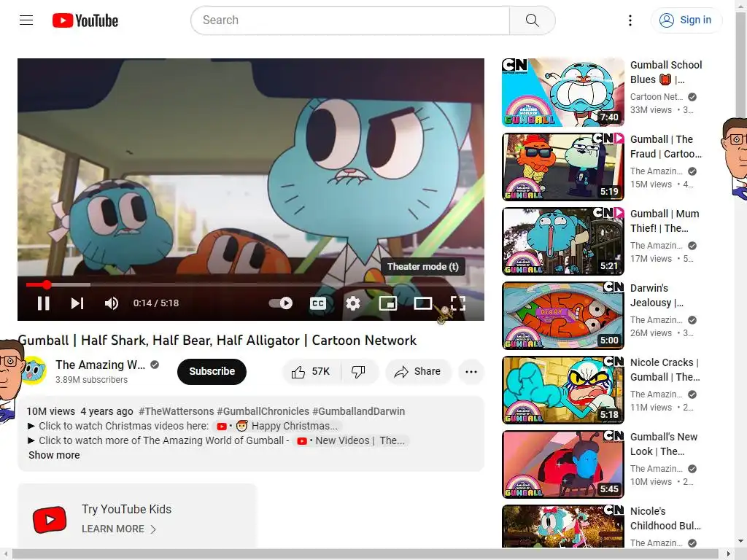Open the channel avatar of The Amazing World

point(34,370)
